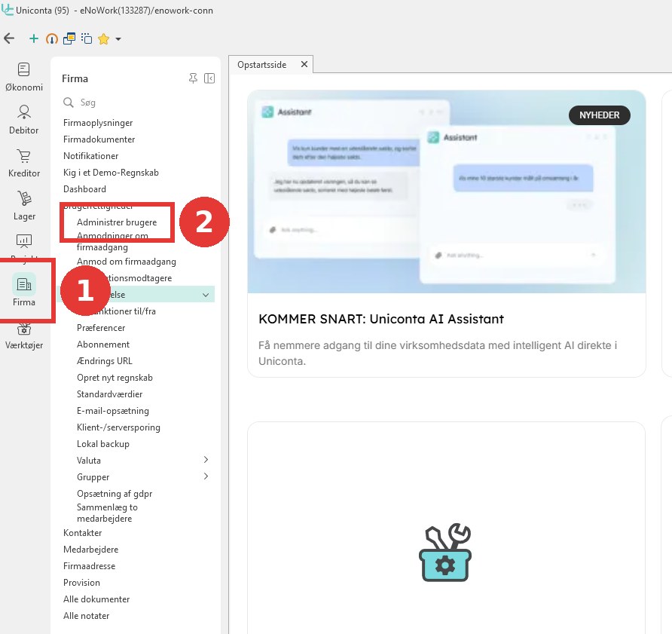
Task: Open the Værktøjer module in sidebar
Action: (x=24, y=337)
